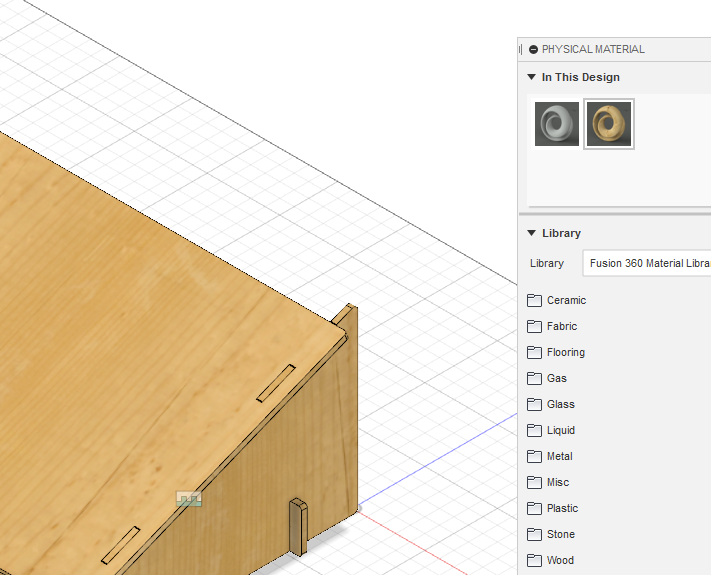Click the Metal folder icon

pos(534,456)
